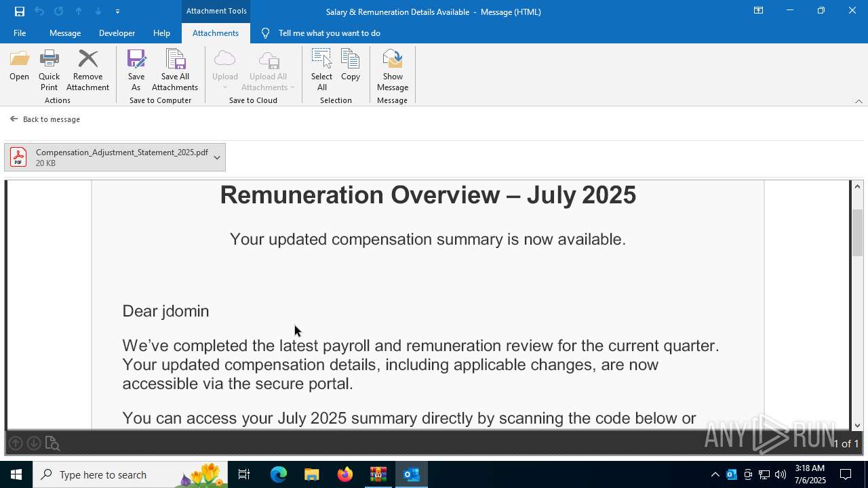This screenshot has width=868, height=488.
Task: Click the text Dear jdomin
Action: point(165,311)
